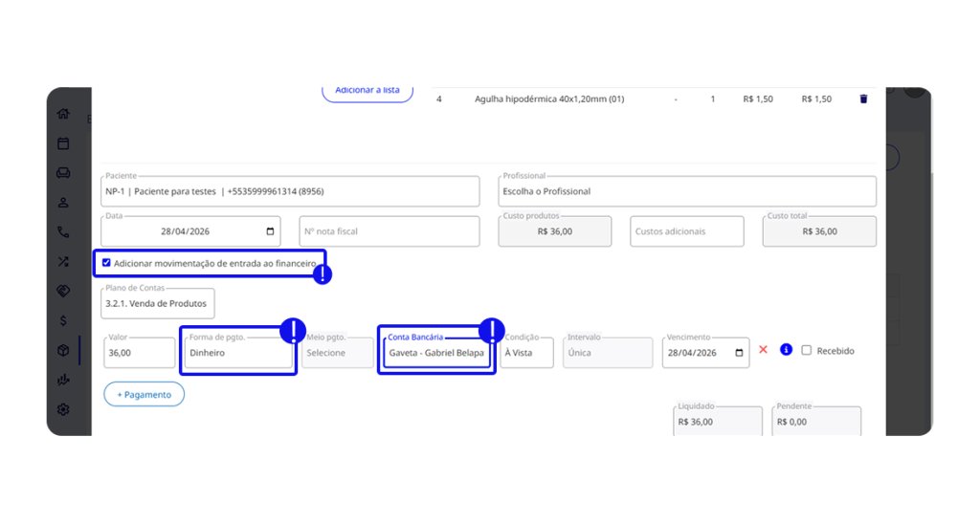Click the + Pagamento button
This screenshot has height=524, width=980.
click(144, 394)
